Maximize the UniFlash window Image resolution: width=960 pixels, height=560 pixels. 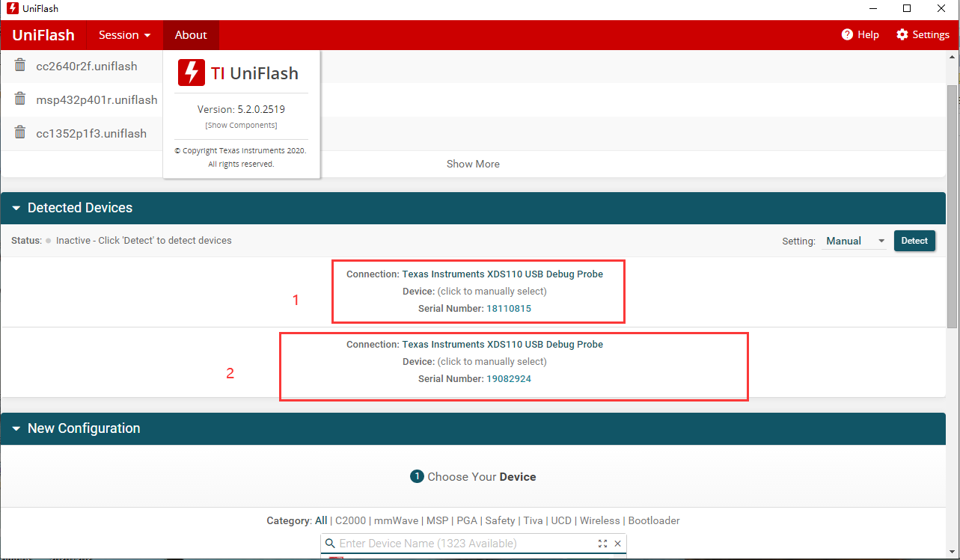coord(907,9)
